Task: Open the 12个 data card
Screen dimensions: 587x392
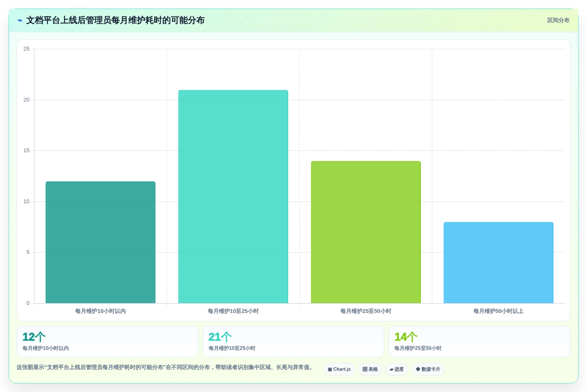Action: tap(108, 341)
